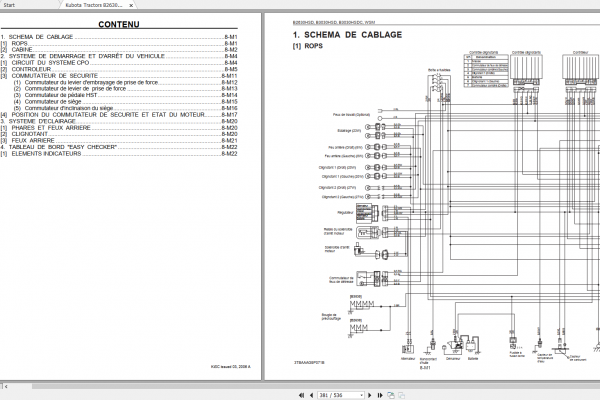Click 'Commutateur du levier d'embrayage de prise de force'
The width and height of the screenshot is (600, 400).
point(91,82)
